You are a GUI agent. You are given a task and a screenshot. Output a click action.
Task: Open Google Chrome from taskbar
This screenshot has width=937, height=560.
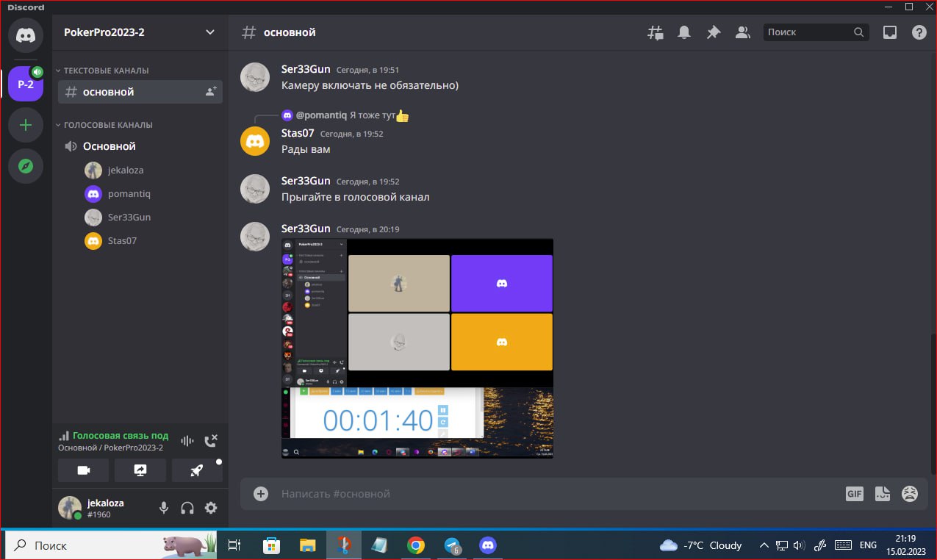click(x=416, y=545)
